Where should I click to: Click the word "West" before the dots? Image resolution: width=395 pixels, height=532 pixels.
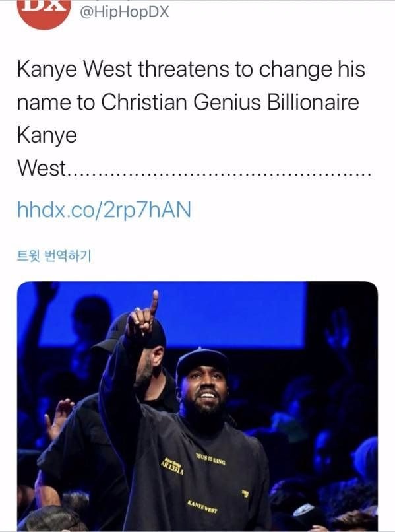(x=42, y=168)
